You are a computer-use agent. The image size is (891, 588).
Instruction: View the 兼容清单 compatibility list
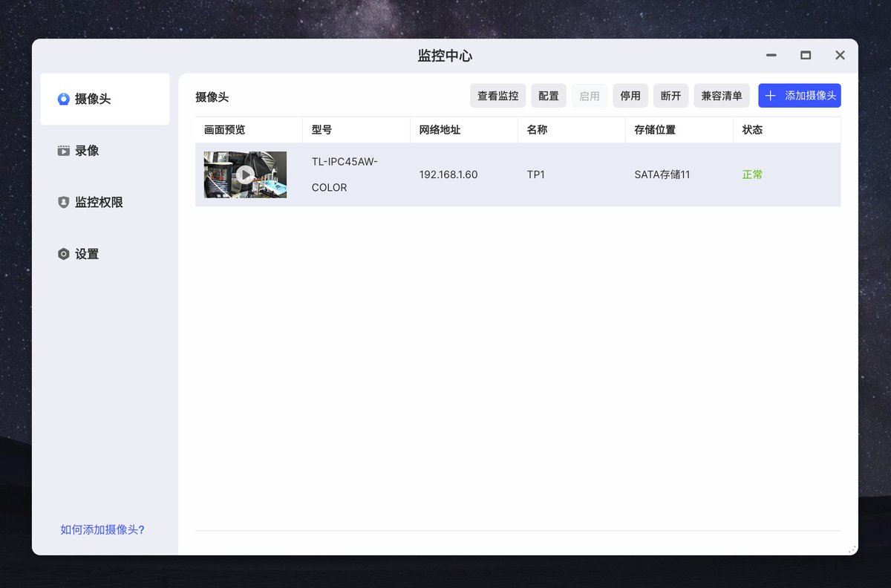tap(721, 95)
